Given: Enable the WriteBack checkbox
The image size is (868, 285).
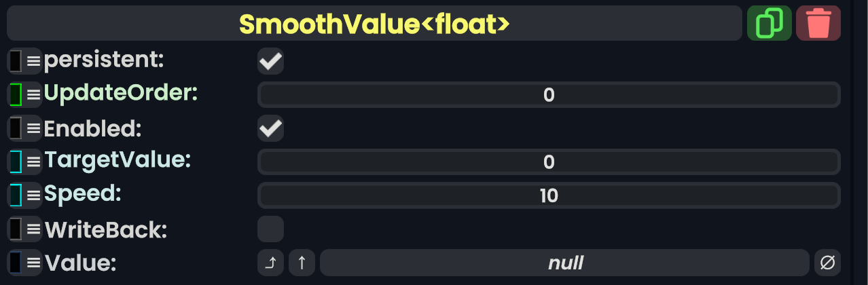Looking at the screenshot, I should tap(270, 229).
